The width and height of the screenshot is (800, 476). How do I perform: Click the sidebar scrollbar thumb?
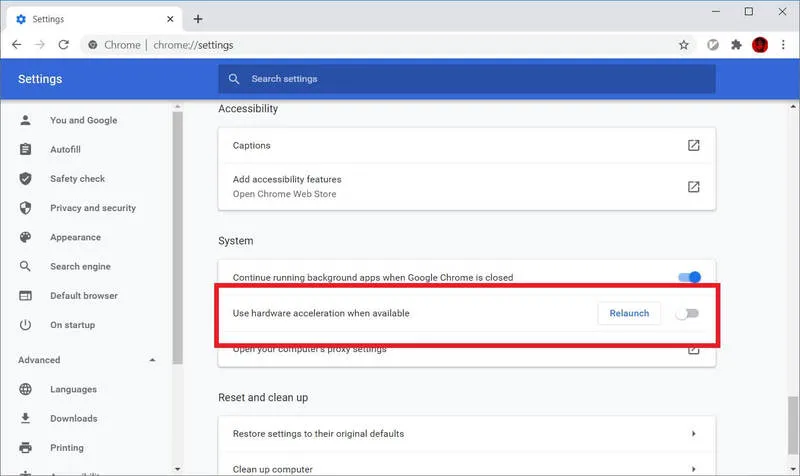click(x=178, y=238)
